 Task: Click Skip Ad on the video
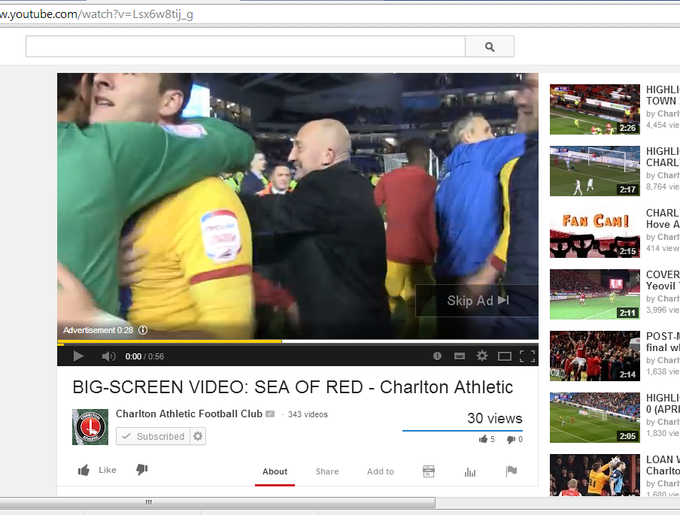point(477,300)
